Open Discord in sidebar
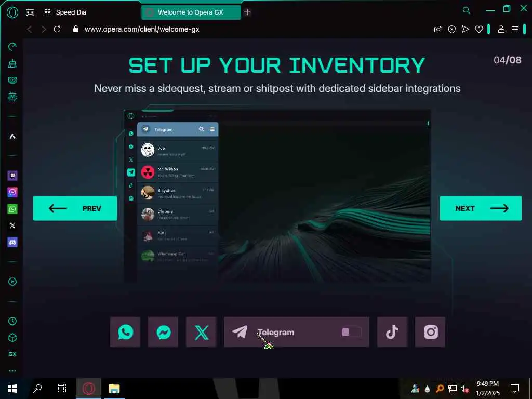Viewport: 532px width, 399px height. (12, 242)
